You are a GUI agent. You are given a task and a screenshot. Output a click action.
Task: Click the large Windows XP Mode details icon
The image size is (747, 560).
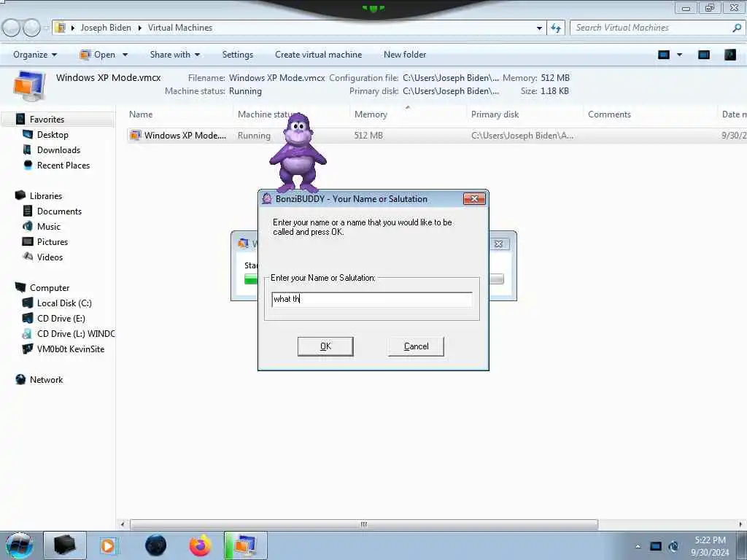[x=29, y=86]
